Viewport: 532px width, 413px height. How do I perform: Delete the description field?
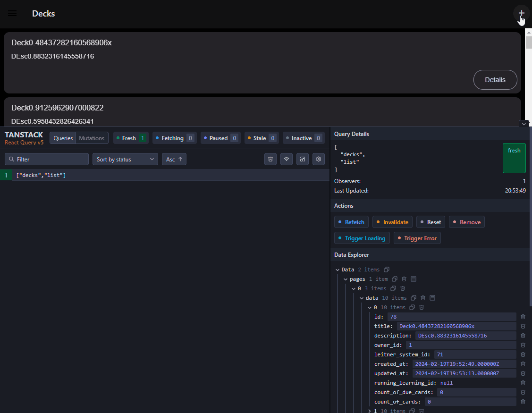(x=523, y=336)
